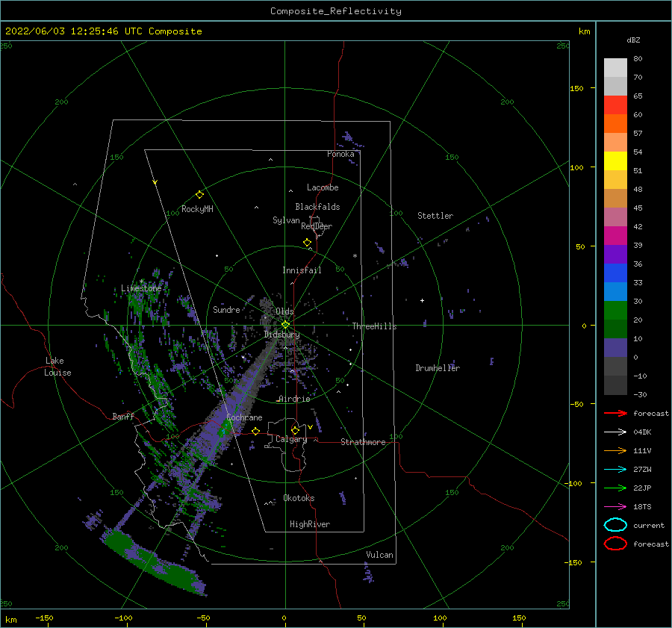
Task: Click the RockyMH label
Action: (x=197, y=209)
